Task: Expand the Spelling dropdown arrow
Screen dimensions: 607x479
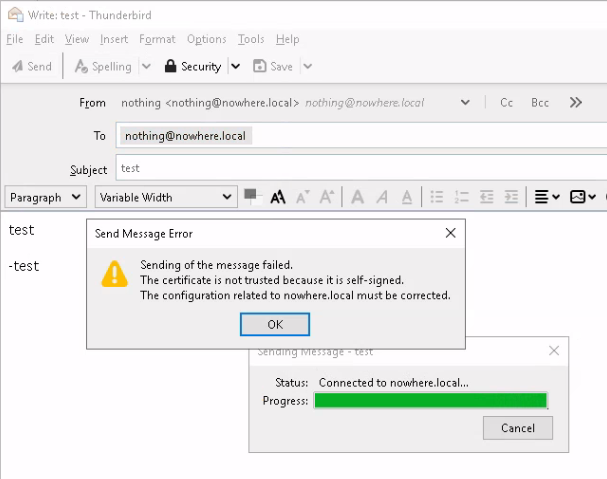Action: point(146,67)
